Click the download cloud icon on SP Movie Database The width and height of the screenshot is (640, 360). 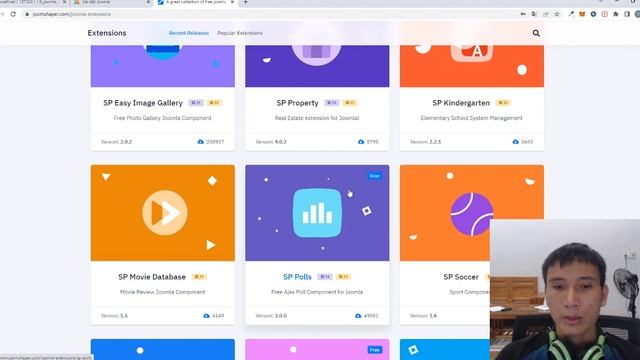pos(206,316)
